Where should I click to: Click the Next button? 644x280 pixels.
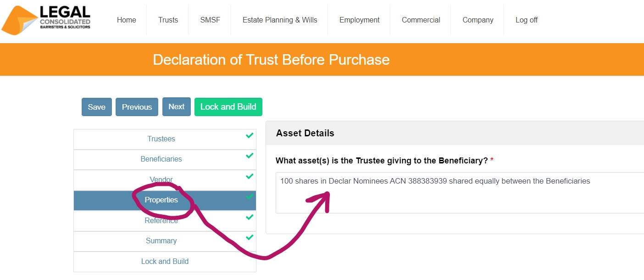177,106
